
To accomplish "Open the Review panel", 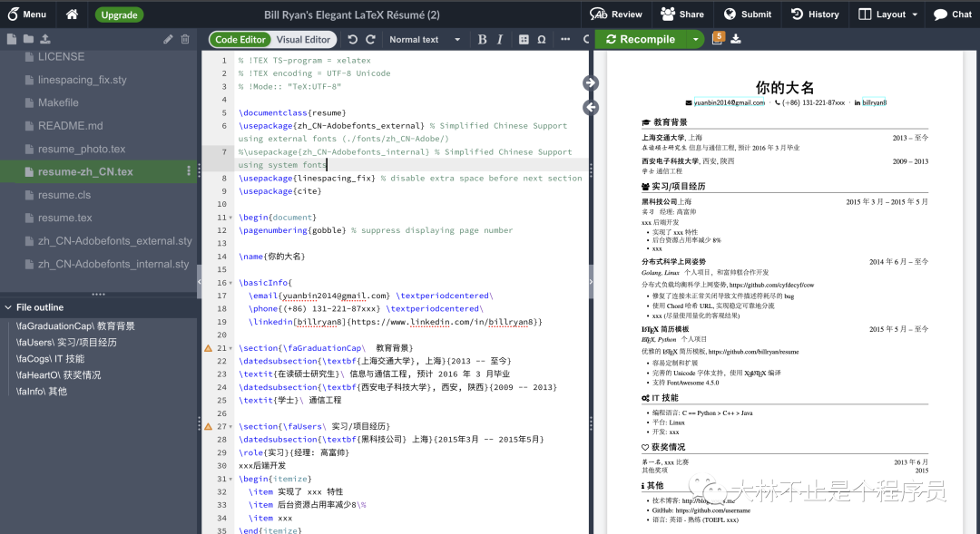I will (x=616, y=15).
